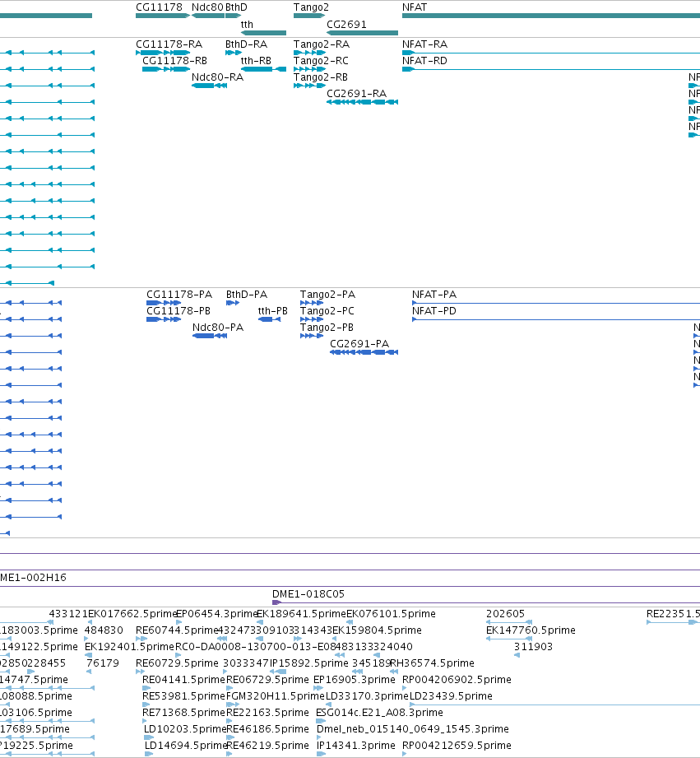Select the Tango2-RC transcript label
700x758 pixels.
coord(321,60)
